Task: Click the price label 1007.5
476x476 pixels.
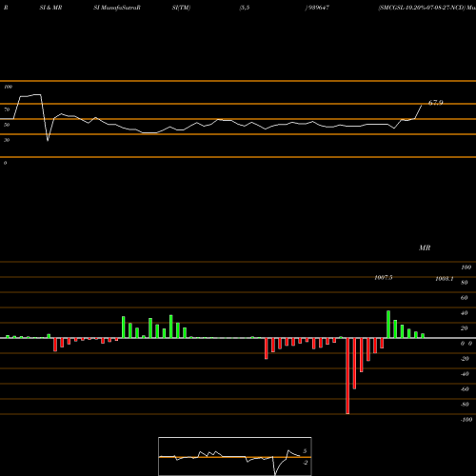Action: 384,278
